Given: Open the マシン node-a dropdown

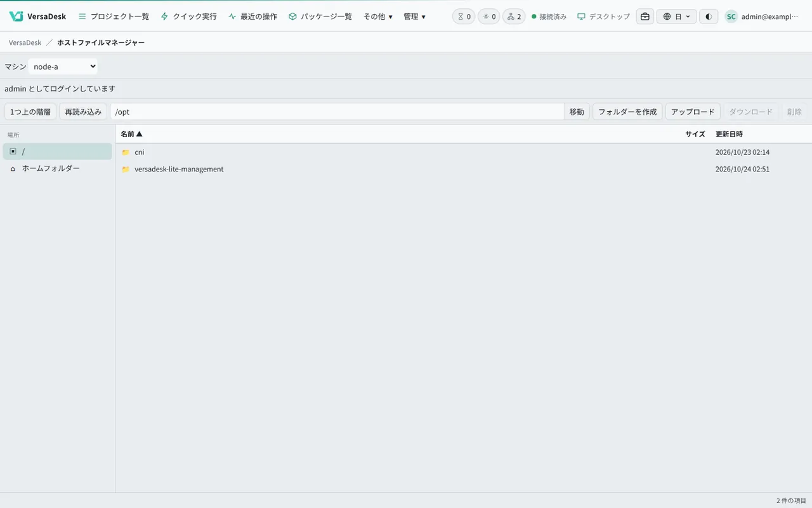Looking at the screenshot, I should [x=63, y=67].
